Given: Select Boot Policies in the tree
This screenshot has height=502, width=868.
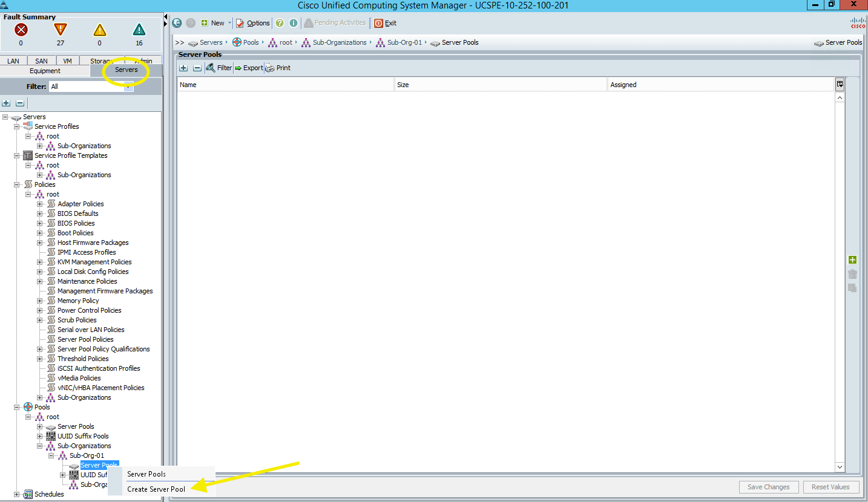Looking at the screenshot, I should coord(75,233).
